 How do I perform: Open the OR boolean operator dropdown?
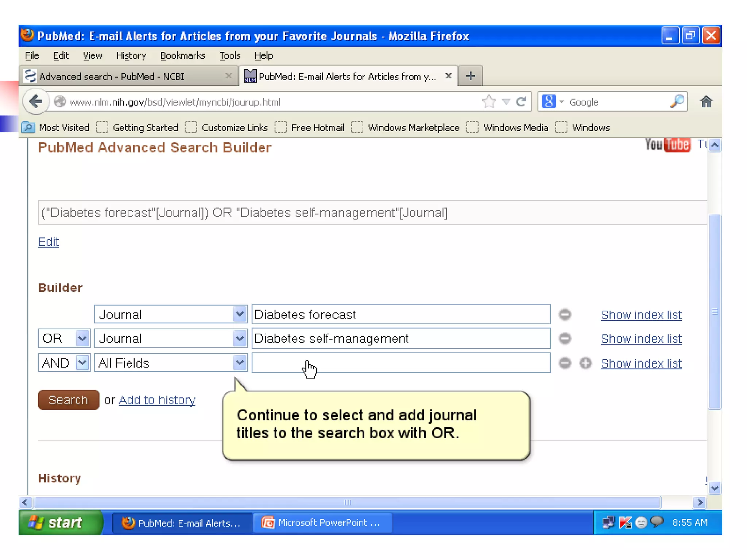pos(82,339)
